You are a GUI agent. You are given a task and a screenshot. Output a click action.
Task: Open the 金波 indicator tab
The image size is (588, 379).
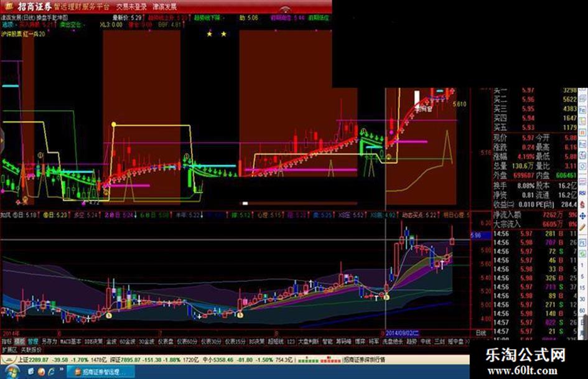click(x=111, y=342)
